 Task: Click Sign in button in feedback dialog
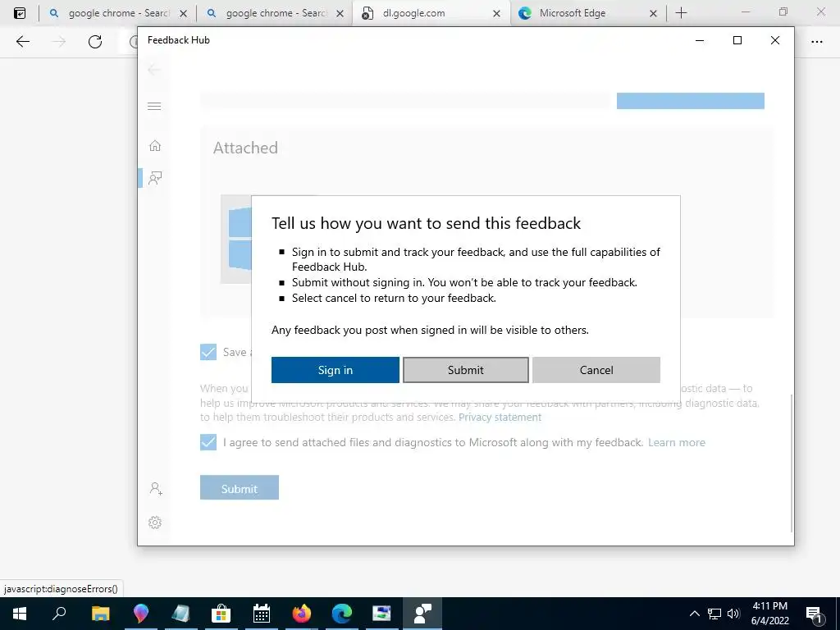[335, 370]
